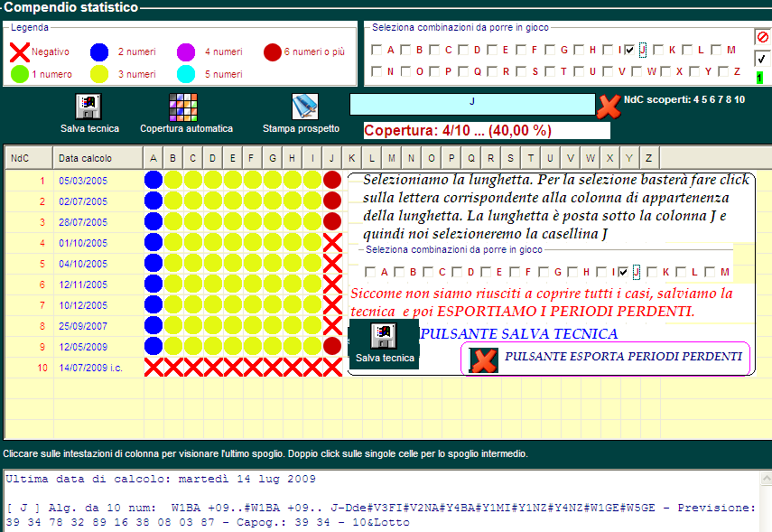The width and height of the screenshot is (772, 532).
Task: Click the Copertura 4/10 (40,00 %) field
Action: coord(487,131)
